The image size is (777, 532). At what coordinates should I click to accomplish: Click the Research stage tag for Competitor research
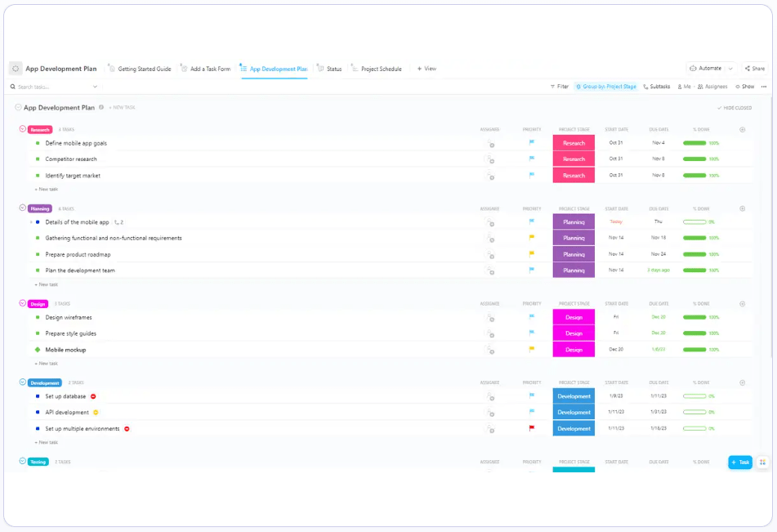pos(574,159)
